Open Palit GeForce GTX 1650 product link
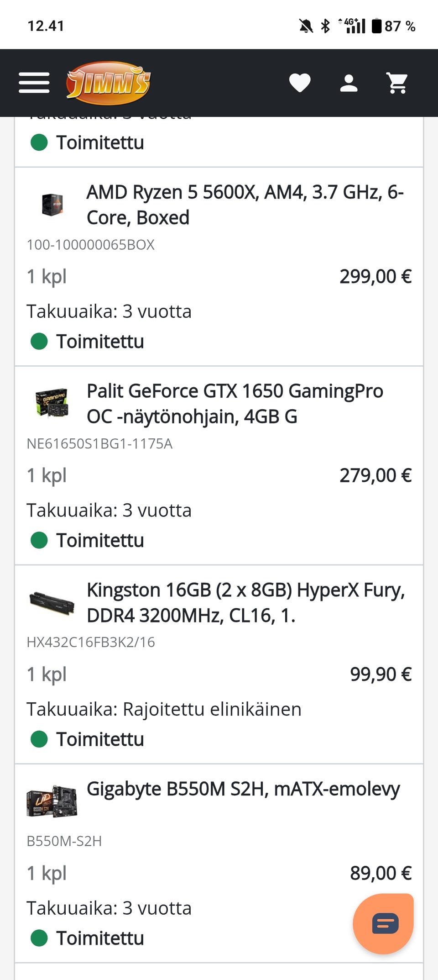This screenshot has height=980, width=438. pyautogui.click(x=235, y=404)
